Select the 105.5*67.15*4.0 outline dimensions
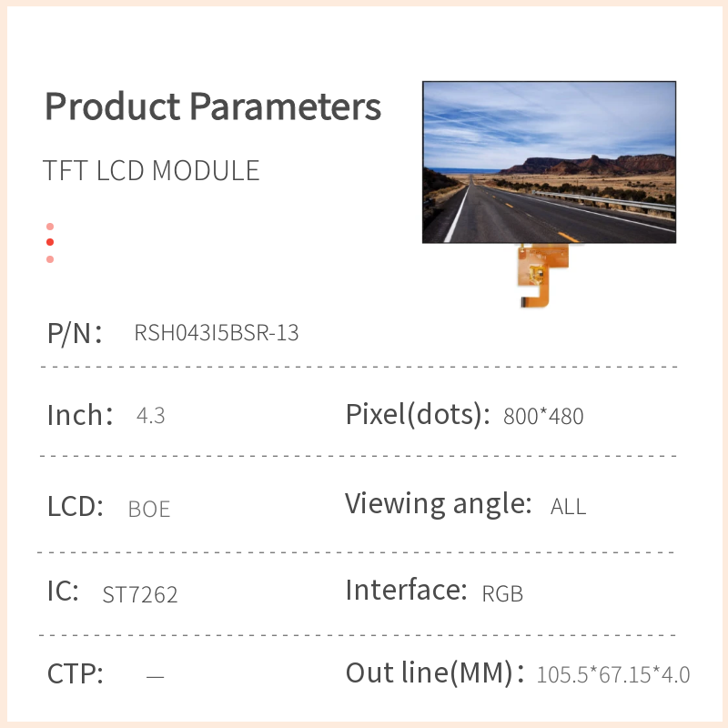 tap(613, 675)
